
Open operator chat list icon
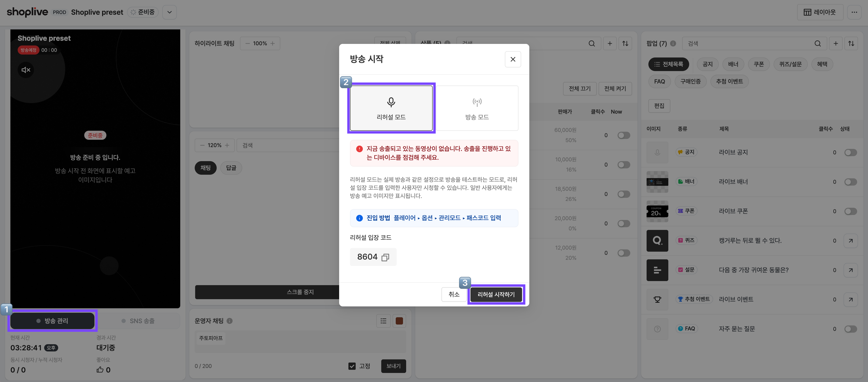coord(383,321)
